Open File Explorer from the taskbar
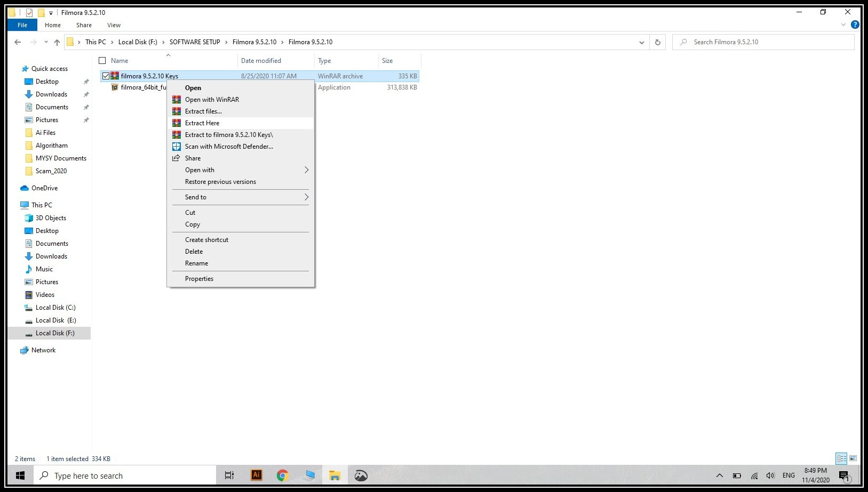 click(x=335, y=475)
